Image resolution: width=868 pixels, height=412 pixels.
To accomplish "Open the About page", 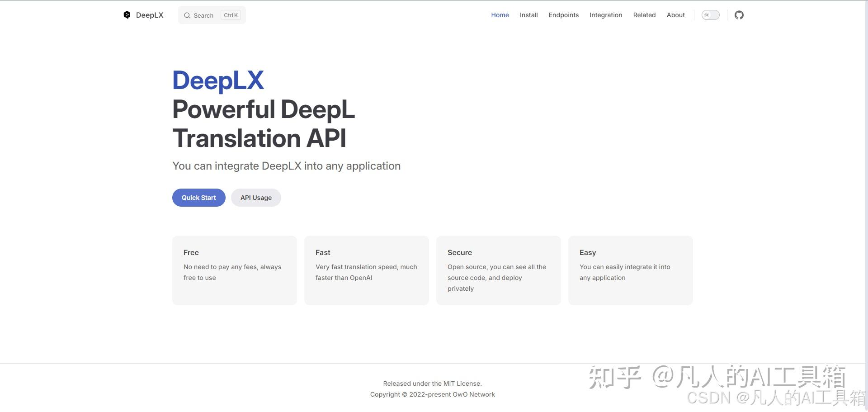I will point(675,15).
